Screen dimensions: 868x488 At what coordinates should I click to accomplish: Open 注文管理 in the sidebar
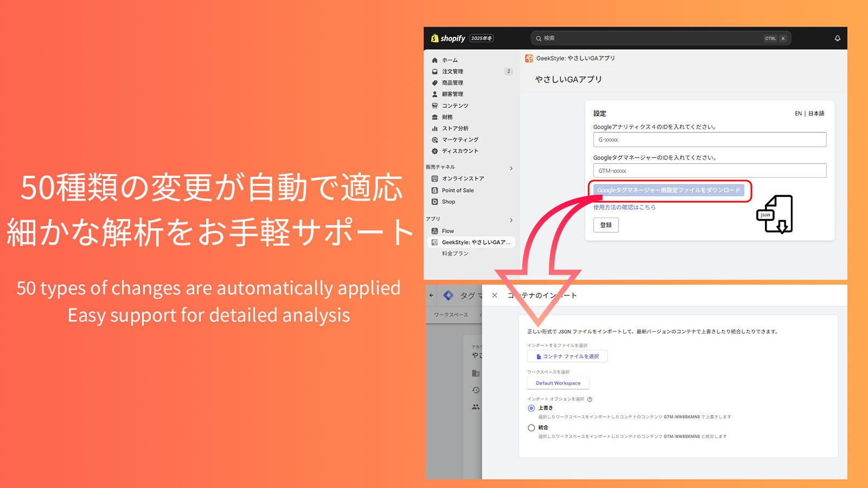(x=452, y=72)
